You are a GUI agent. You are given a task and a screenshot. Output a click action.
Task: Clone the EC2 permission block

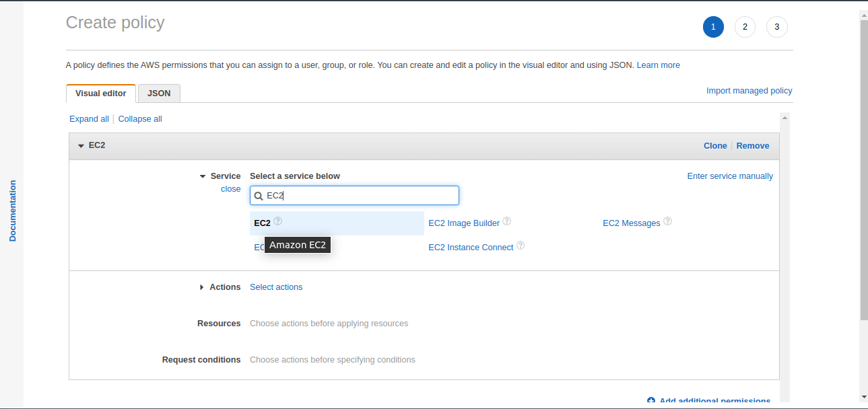[x=715, y=146]
